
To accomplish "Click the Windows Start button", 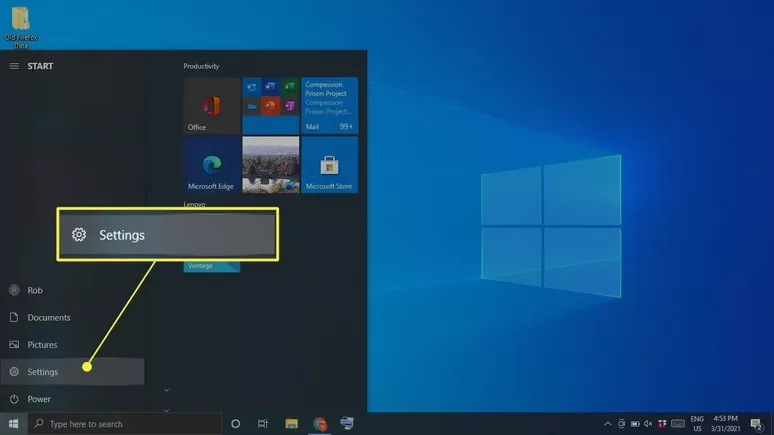I will pyautogui.click(x=14, y=424).
